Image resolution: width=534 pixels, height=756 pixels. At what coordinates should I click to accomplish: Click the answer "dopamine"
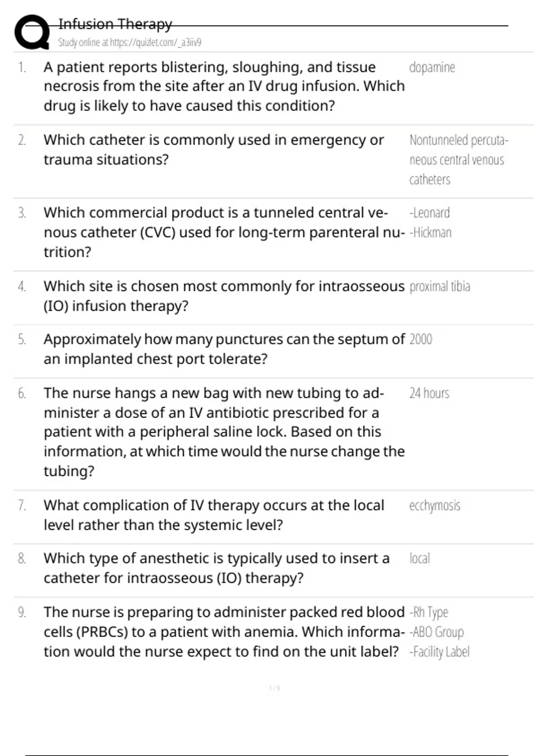click(432, 68)
